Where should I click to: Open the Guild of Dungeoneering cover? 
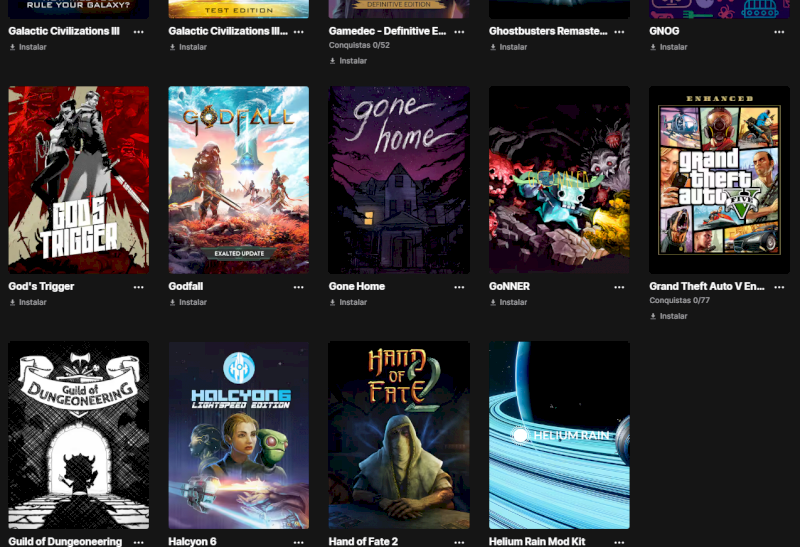click(79, 435)
